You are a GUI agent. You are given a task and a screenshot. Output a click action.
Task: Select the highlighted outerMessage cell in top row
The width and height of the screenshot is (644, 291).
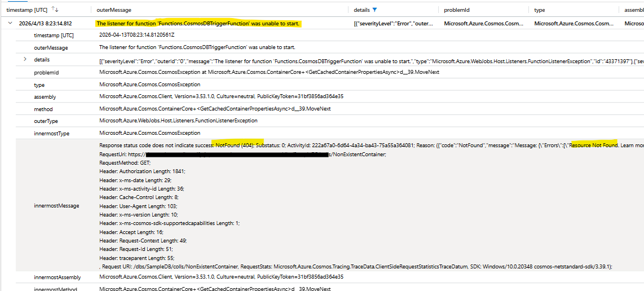click(x=198, y=24)
